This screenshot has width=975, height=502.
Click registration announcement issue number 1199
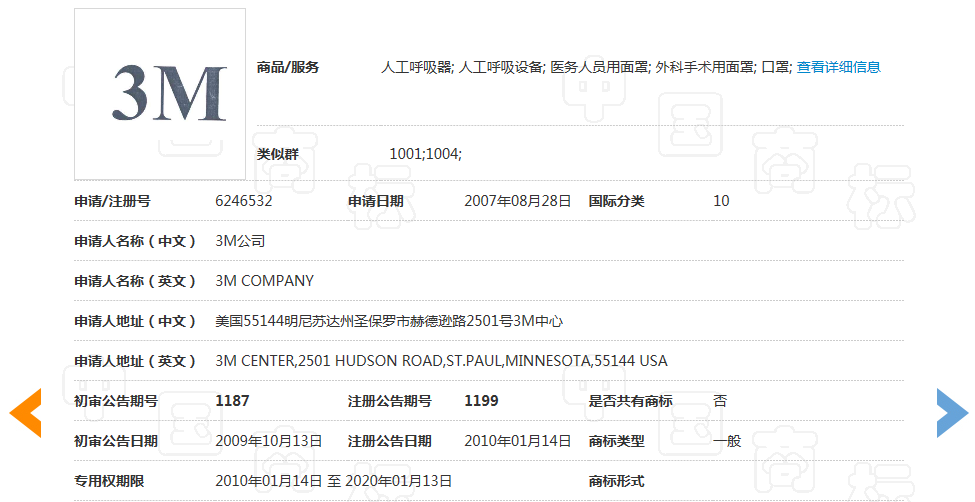[481, 401]
